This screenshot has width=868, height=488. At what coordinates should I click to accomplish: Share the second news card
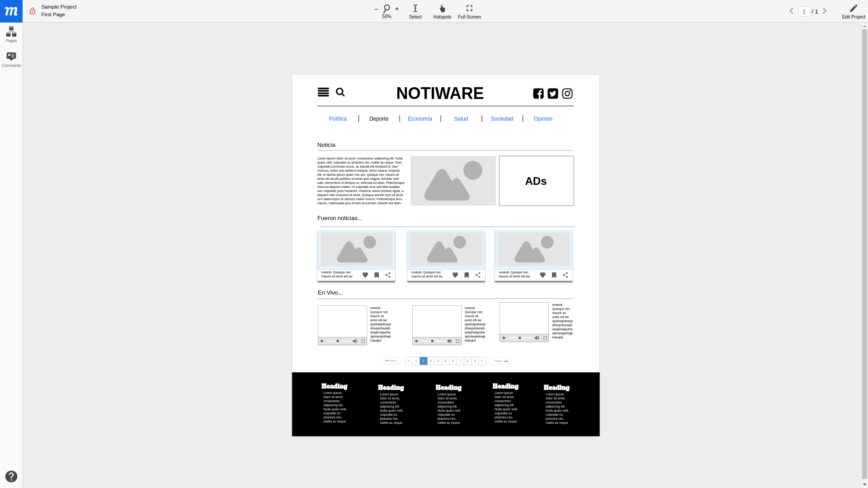point(478,275)
